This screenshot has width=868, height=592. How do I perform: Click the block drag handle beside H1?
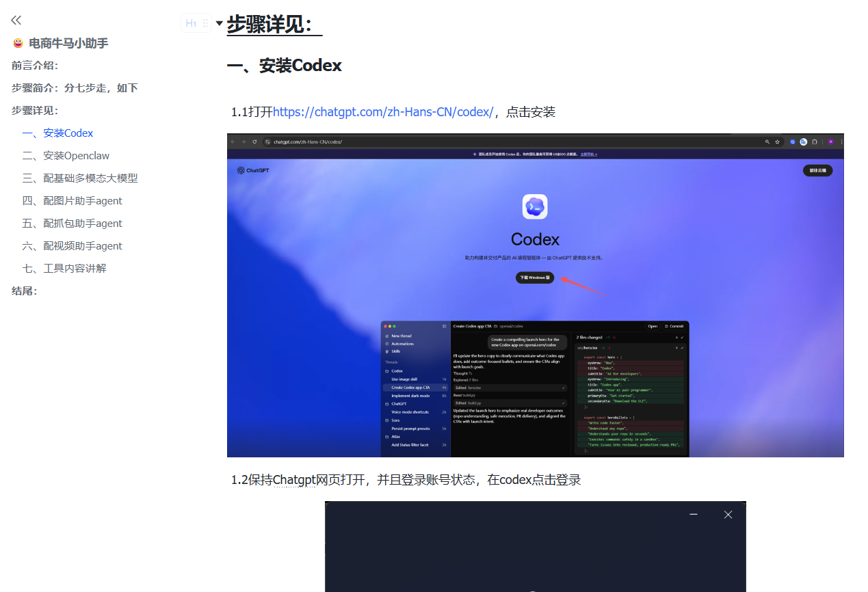click(x=205, y=23)
